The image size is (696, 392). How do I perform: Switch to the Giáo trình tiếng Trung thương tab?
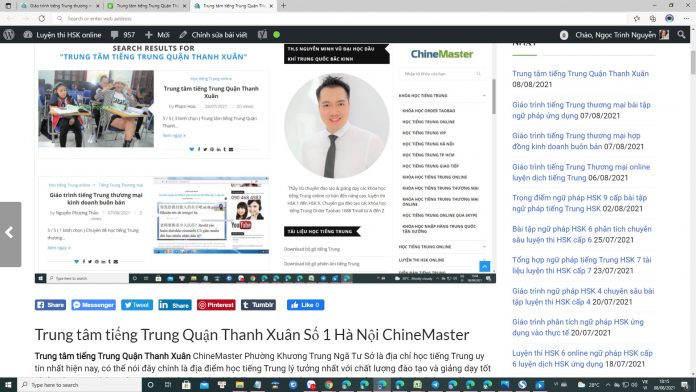coord(59,6)
